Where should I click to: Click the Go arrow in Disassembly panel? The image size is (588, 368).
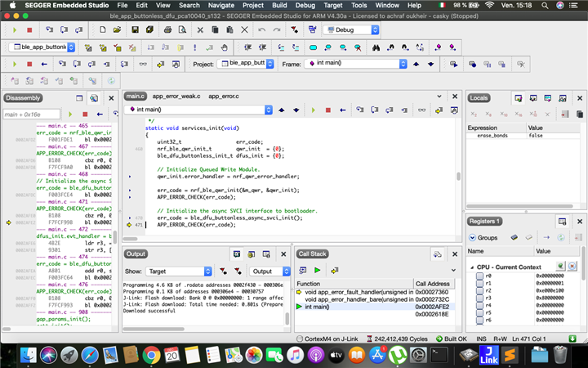(x=70, y=114)
